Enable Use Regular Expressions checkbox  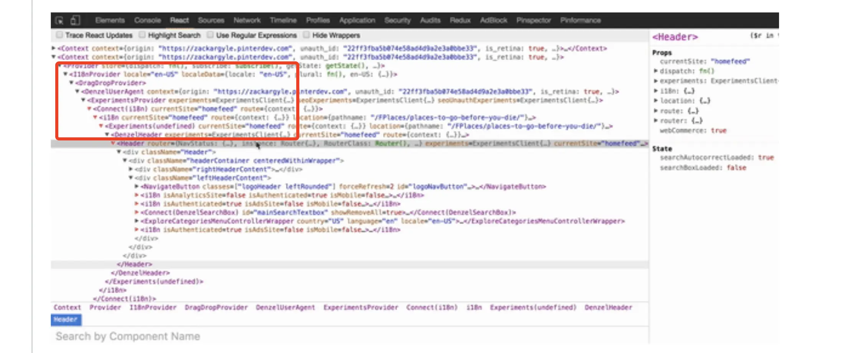[210, 35]
